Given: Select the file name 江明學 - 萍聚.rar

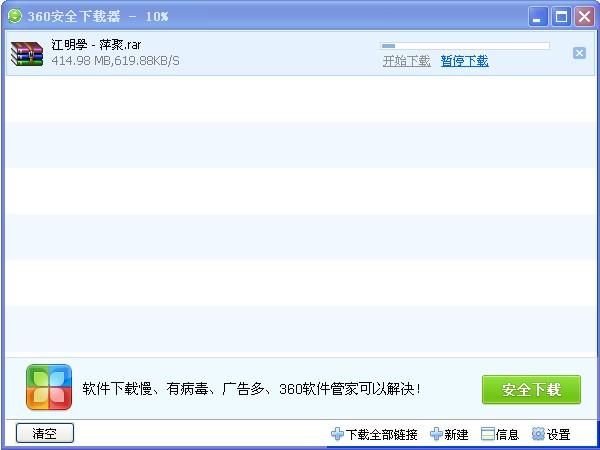Looking at the screenshot, I should click(96, 45).
